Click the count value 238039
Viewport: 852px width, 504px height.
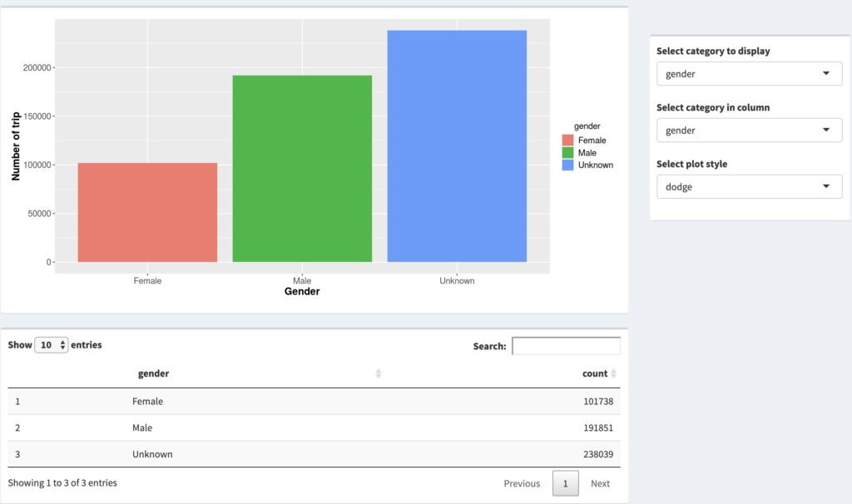pos(598,454)
